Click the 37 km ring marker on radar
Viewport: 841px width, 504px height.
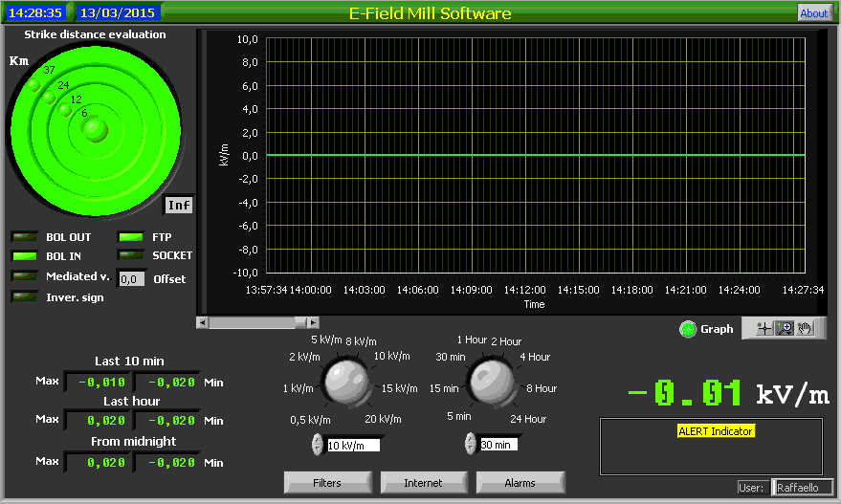pyautogui.click(x=50, y=70)
